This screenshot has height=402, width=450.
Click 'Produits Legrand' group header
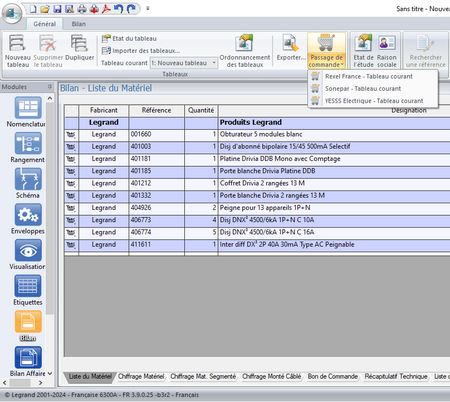(251, 122)
